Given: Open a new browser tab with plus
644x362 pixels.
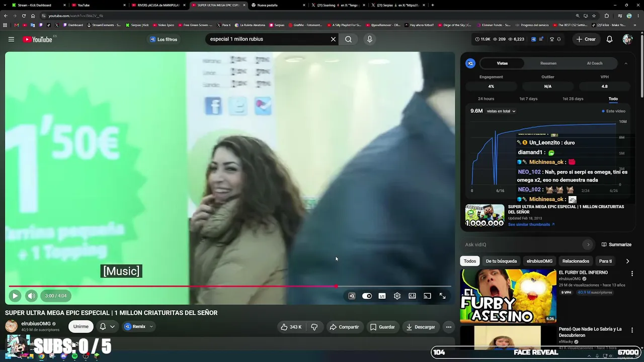Looking at the screenshot, I should 433,5.
